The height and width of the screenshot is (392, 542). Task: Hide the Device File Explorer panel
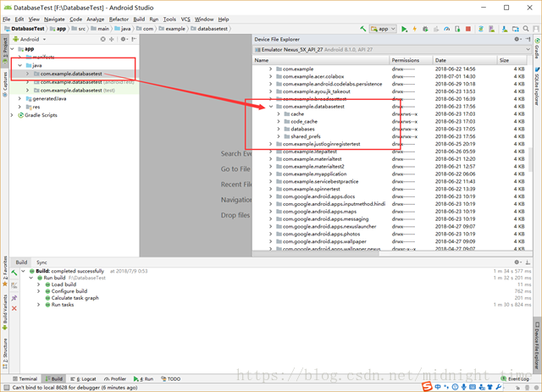tap(528, 40)
